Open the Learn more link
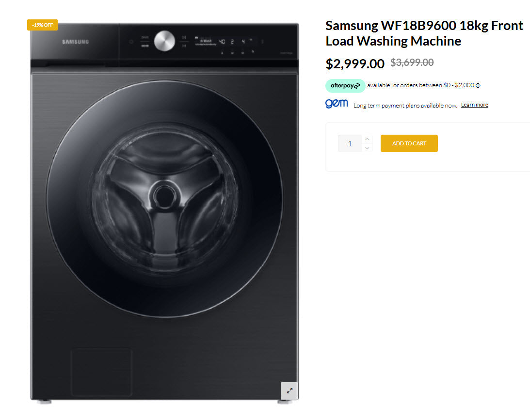Viewport: 530px width, 420px height. (x=474, y=104)
